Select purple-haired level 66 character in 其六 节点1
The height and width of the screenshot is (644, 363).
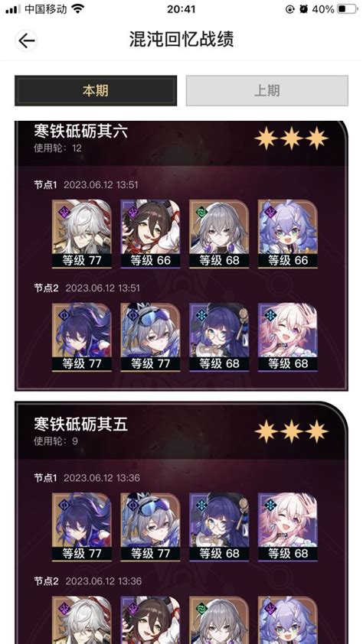tap(288, 234)
